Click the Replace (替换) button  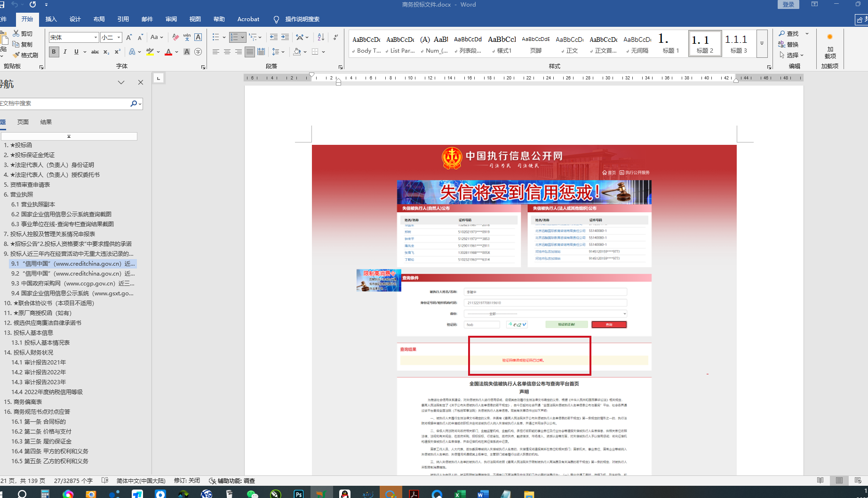(789, 44)
